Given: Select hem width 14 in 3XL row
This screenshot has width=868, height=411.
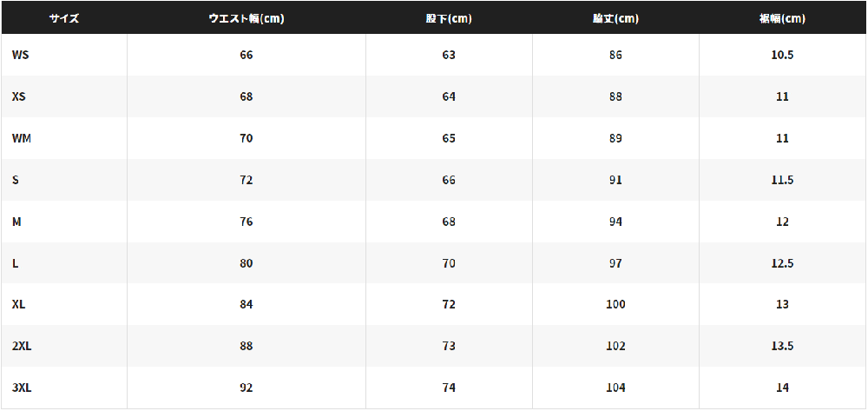Looking at the screenshot, I should [782, 388].
